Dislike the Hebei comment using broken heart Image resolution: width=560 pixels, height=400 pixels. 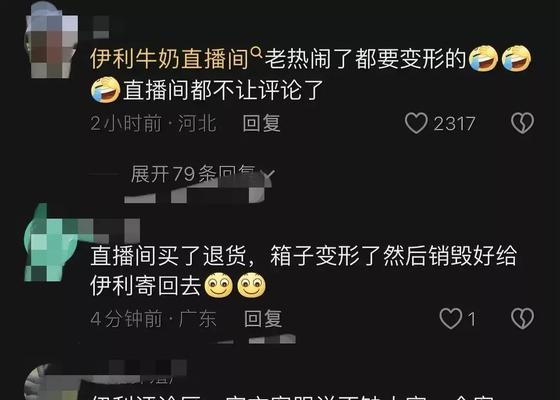(x=522, y=123)
